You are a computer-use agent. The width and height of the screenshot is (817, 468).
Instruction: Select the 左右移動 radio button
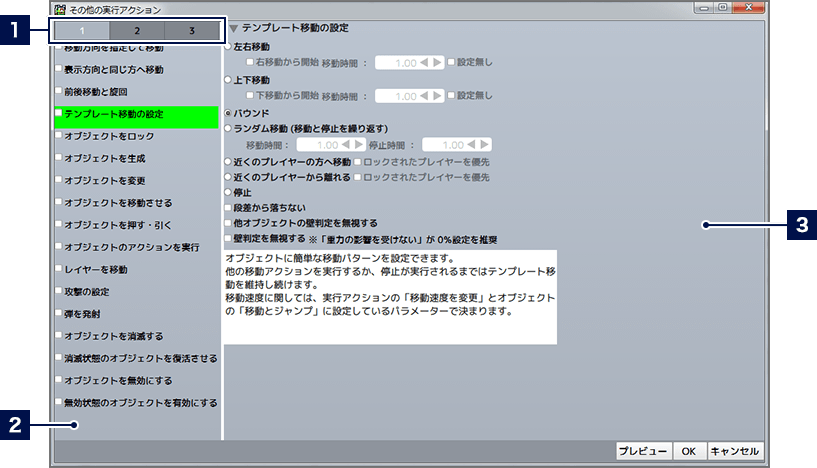[229, 47]
